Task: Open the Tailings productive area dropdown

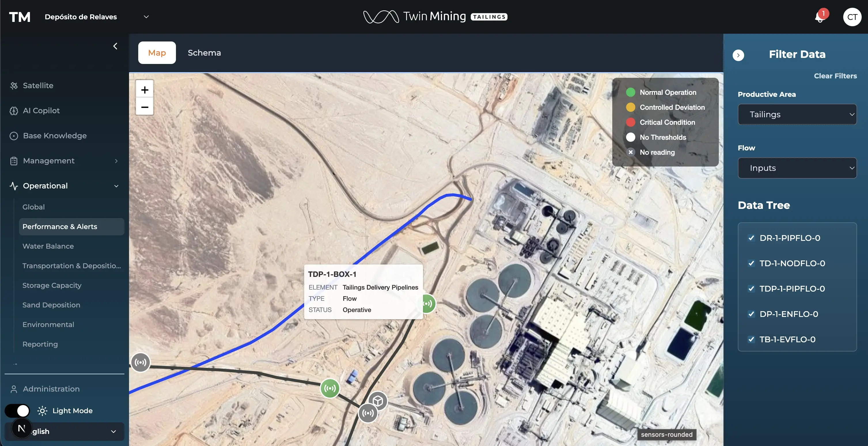Action: point(797,114)
